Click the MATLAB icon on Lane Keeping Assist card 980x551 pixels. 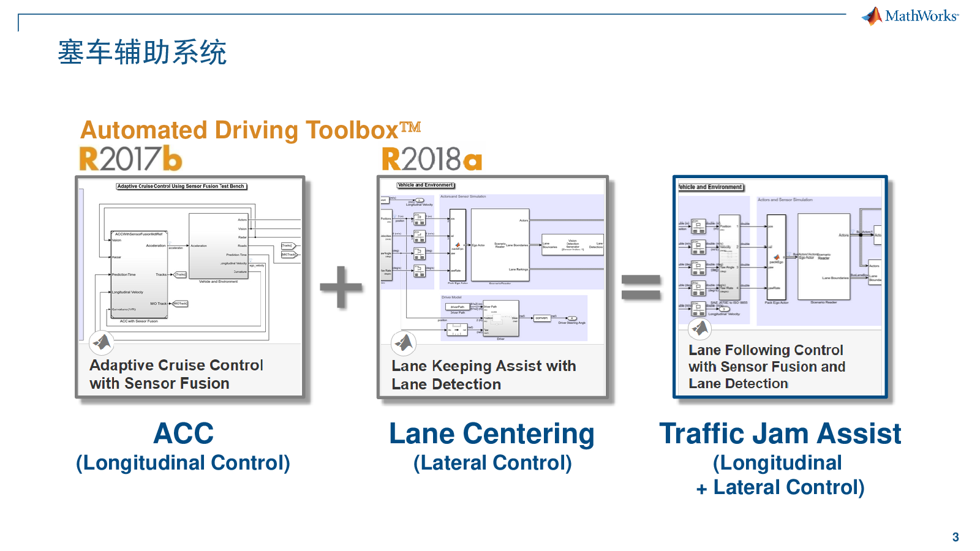click(404, 343)
